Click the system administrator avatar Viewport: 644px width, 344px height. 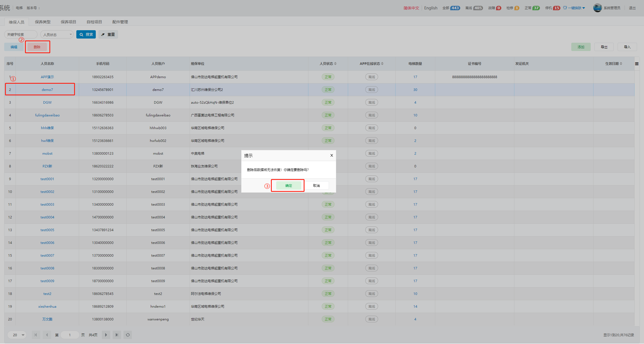[x=597, y=8]
